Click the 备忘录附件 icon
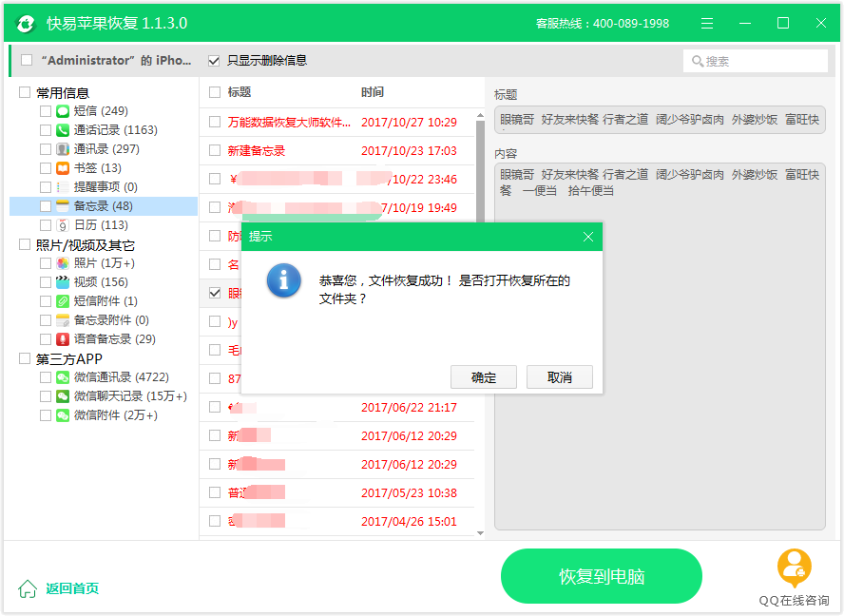Screen dimensions: 844x616 point(63,320)
